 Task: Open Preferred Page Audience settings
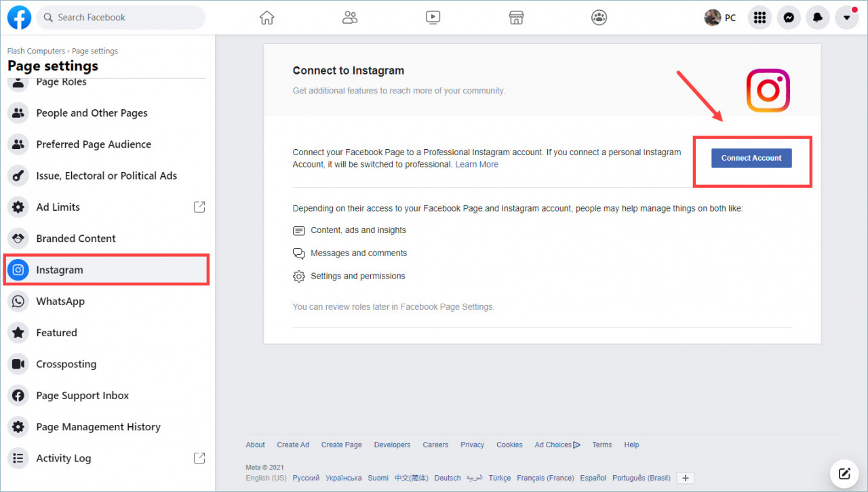(106, 144)
